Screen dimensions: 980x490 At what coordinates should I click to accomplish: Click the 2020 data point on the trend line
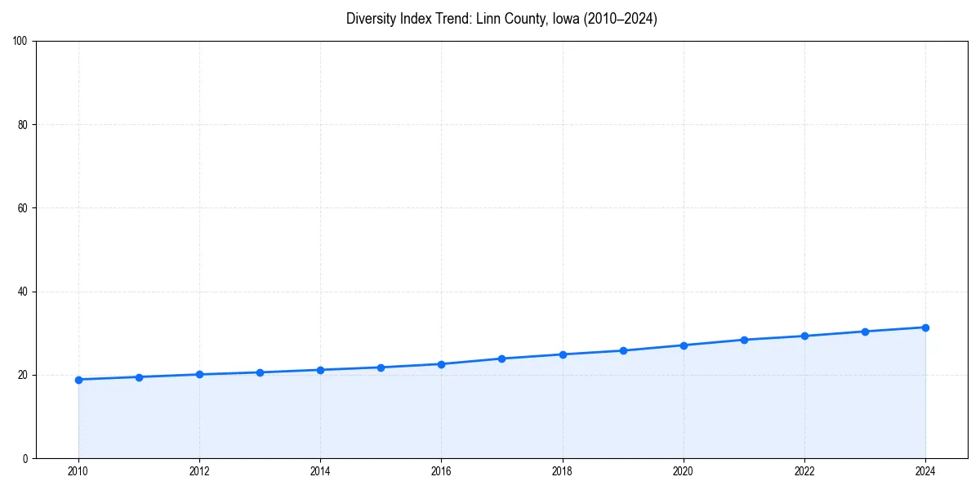point(684,345)
